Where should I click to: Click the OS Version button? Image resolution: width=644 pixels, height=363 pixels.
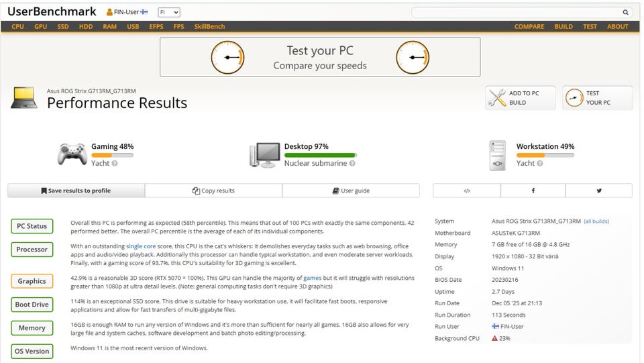tap(32, 352)
